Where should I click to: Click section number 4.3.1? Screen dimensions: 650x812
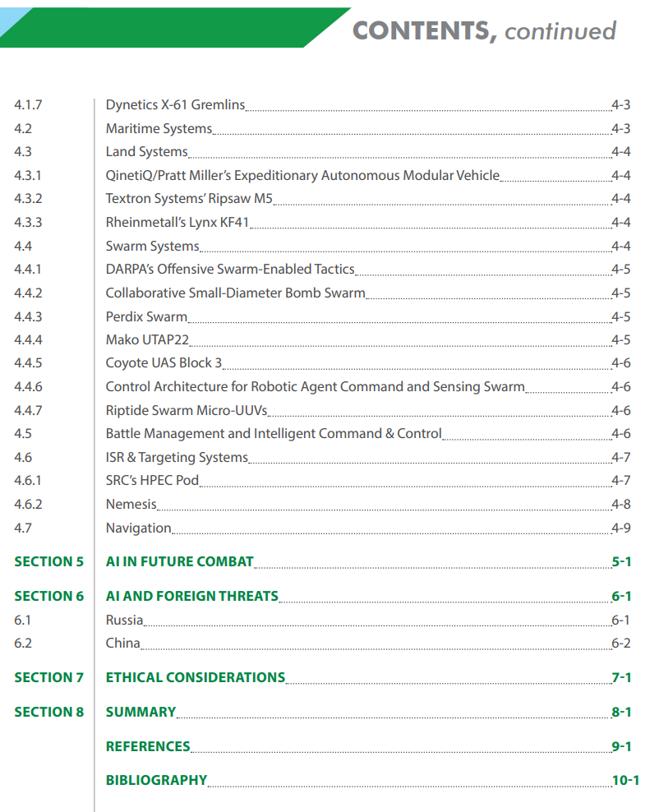point(27,176)
